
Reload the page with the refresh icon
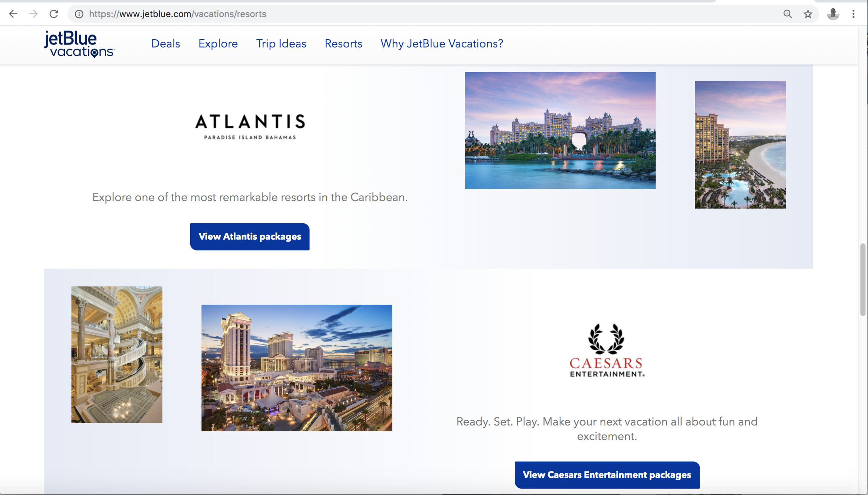[x=54, y=14]
